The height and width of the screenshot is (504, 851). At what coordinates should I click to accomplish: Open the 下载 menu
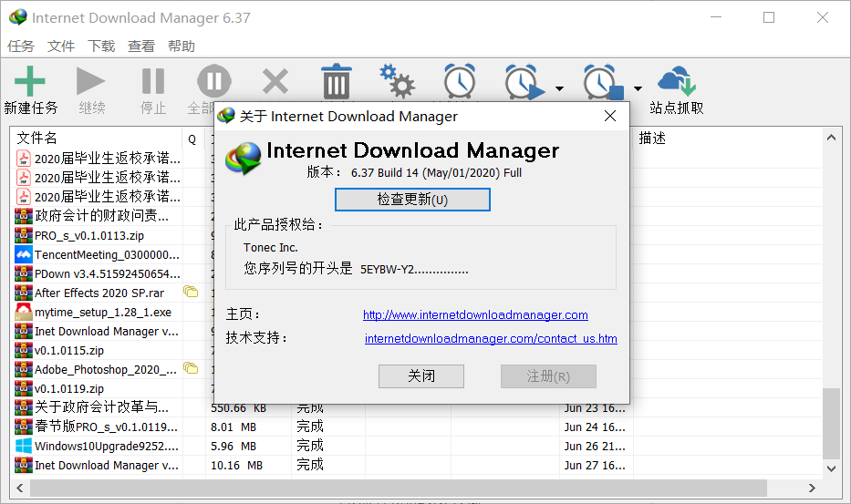coord(101,46)
